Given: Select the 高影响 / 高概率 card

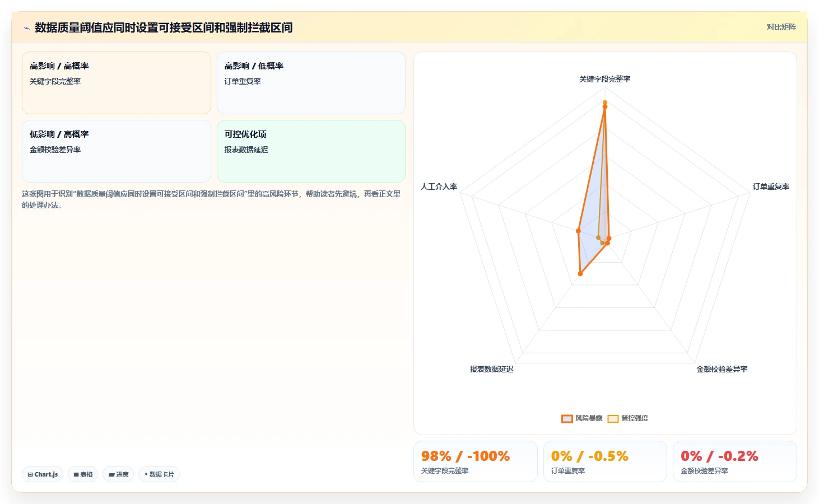Looking at the screenshot, I should click(117, 83).
